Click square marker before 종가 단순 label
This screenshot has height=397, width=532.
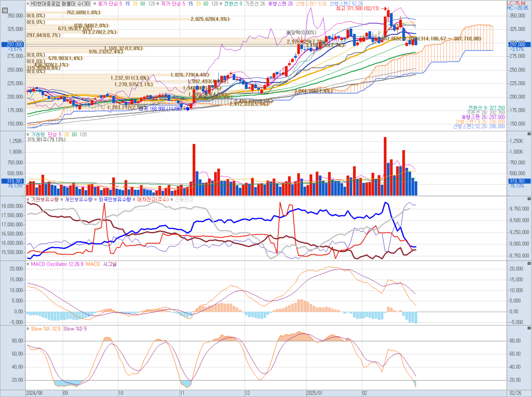pos(95,4)
